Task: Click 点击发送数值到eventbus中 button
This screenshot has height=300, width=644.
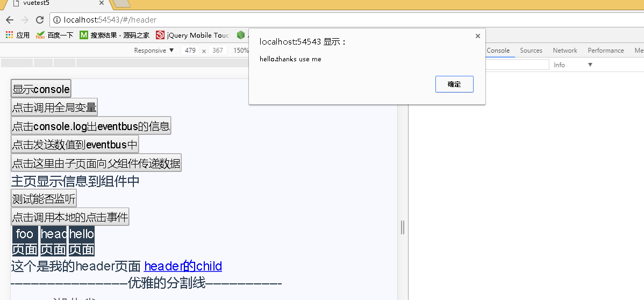Action: 75,144
